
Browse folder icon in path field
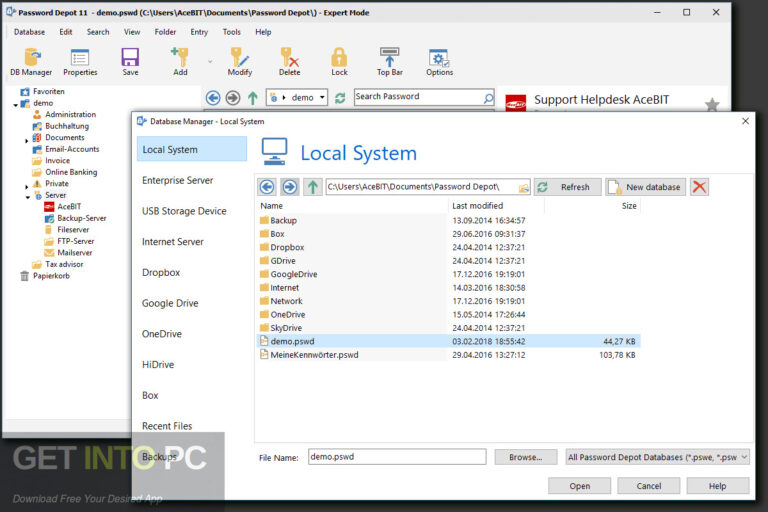524,188
